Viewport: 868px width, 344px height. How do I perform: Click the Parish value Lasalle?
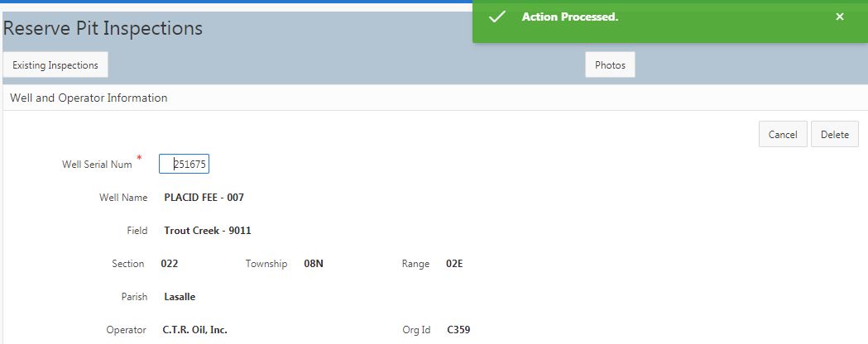coord(180,297)
